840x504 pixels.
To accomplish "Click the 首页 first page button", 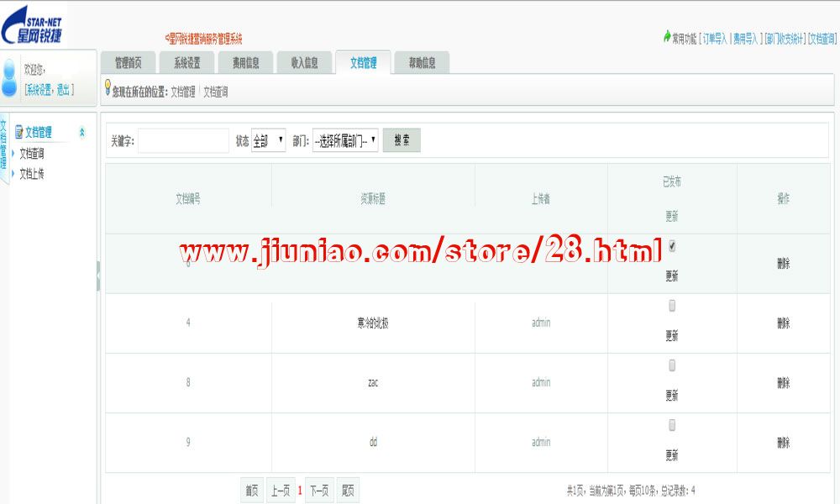I will pyautogui.click(x=252, y=490).
